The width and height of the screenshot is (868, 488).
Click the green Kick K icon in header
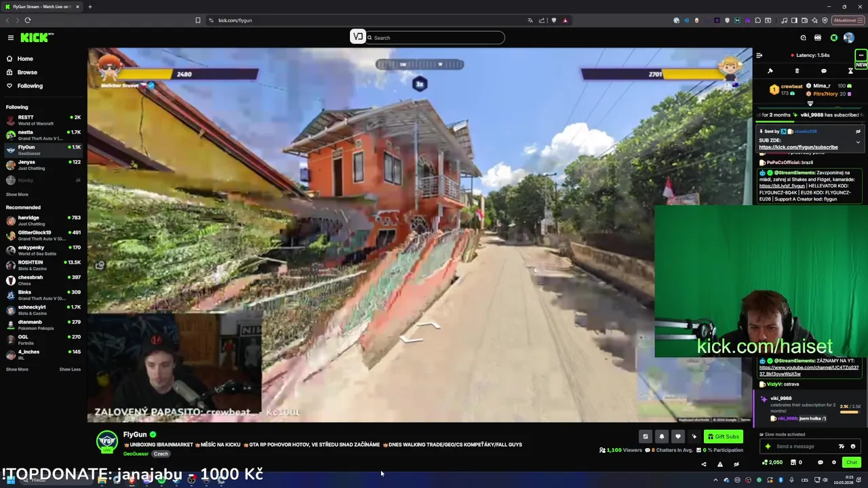point(834,38)
